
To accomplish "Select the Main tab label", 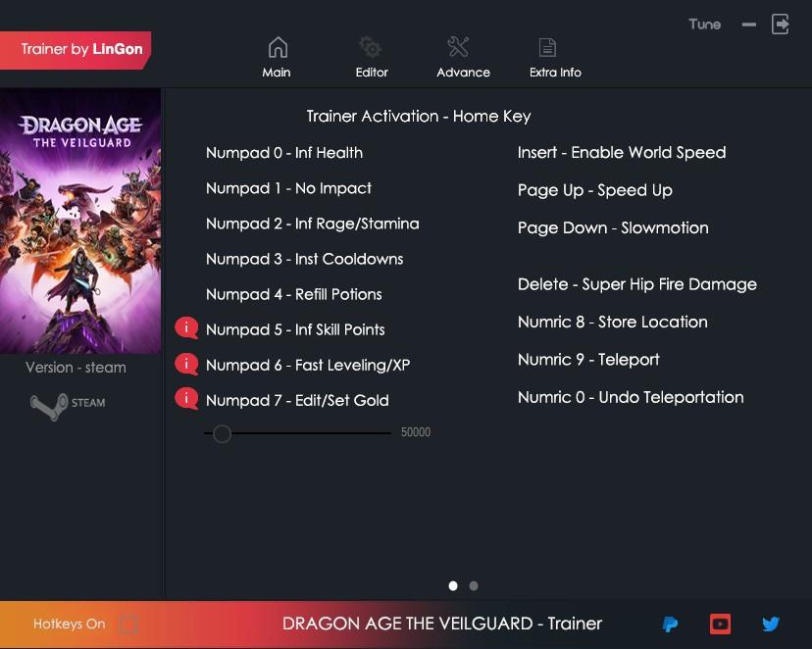I will [x=277, y=73].
